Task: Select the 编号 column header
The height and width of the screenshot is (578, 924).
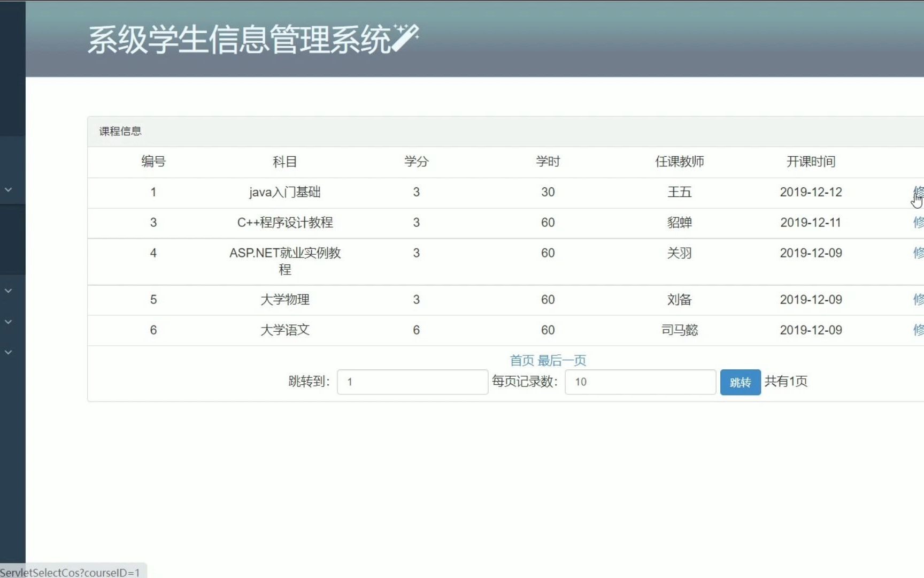Action: [x=153, y=162]
